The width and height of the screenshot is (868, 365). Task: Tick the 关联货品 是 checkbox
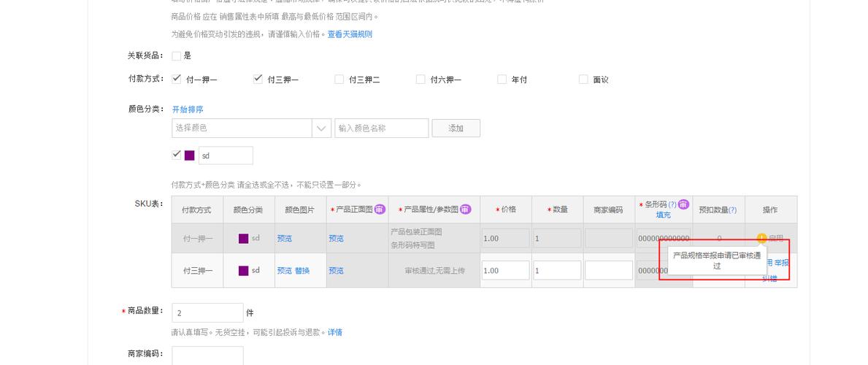(176, 55)
